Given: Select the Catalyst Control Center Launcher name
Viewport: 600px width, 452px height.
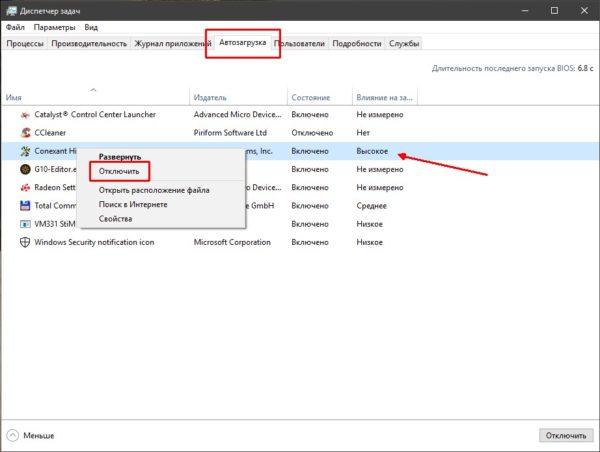Looking at the screenshot, I should click(x=95, y=114).
